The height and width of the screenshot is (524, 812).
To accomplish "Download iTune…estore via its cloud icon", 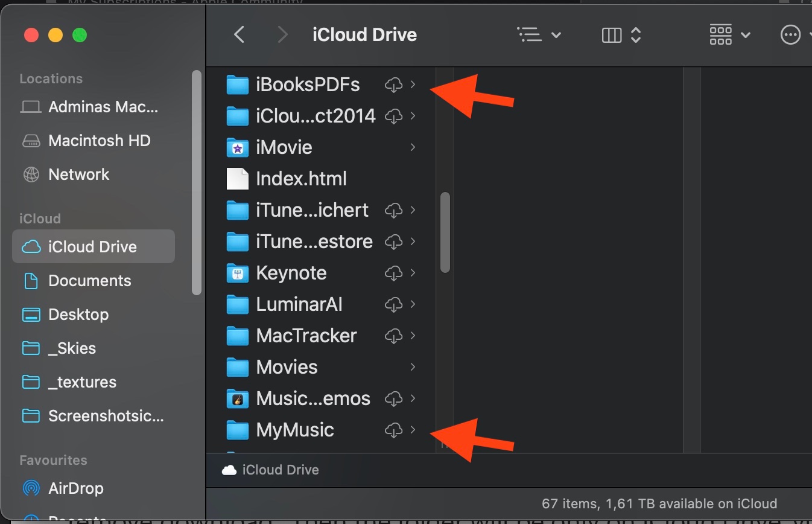I will point(394,242).
